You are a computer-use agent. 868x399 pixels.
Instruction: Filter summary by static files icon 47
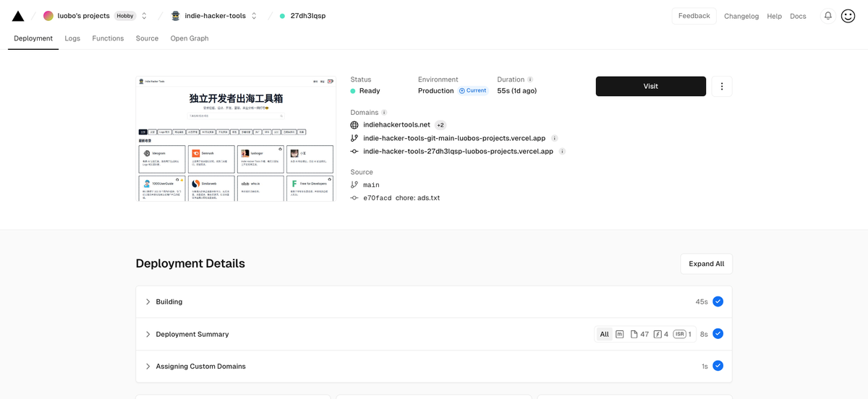pos(639,334)
